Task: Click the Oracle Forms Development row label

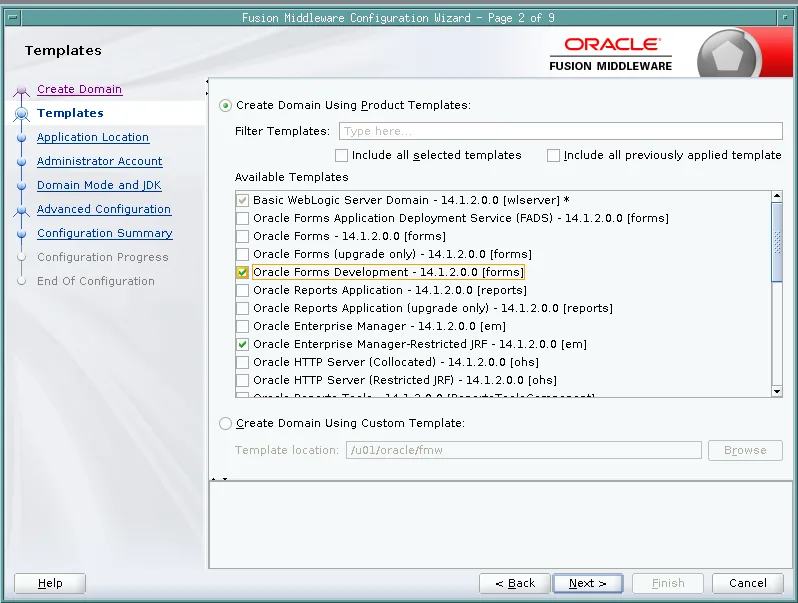Action: 388,272
